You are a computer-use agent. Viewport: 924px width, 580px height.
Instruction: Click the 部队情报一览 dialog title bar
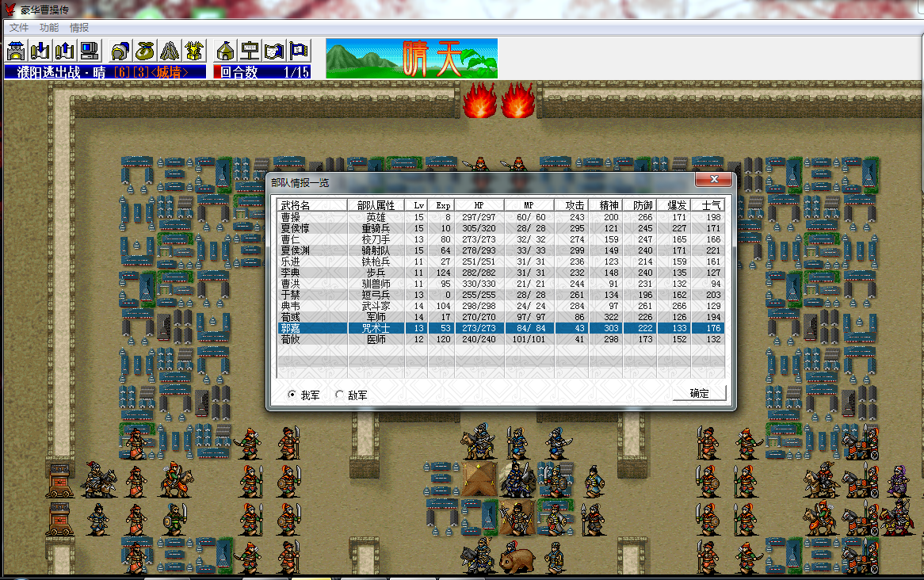tap(480, 182)
